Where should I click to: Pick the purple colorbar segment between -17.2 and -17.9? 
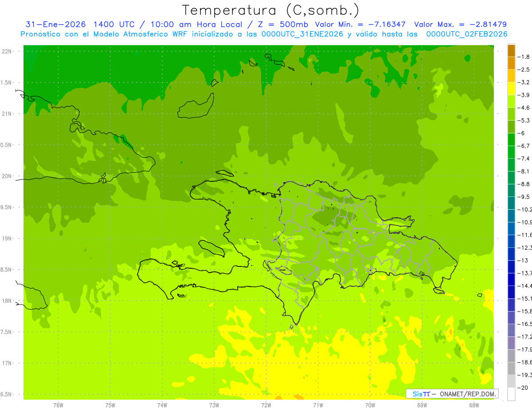click(511, 343)
